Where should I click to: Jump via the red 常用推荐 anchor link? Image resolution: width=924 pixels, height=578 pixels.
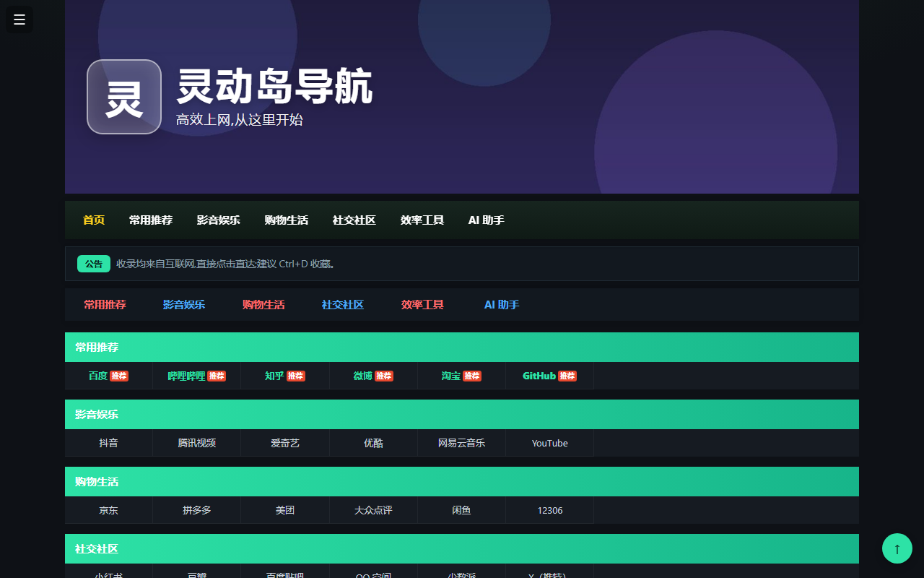[105, 305]
